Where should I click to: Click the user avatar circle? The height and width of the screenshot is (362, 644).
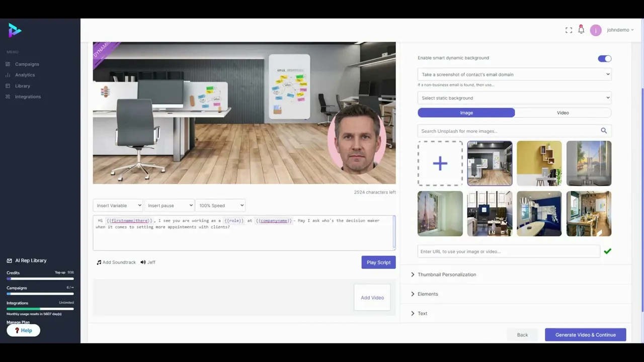[x=596, y=30]
